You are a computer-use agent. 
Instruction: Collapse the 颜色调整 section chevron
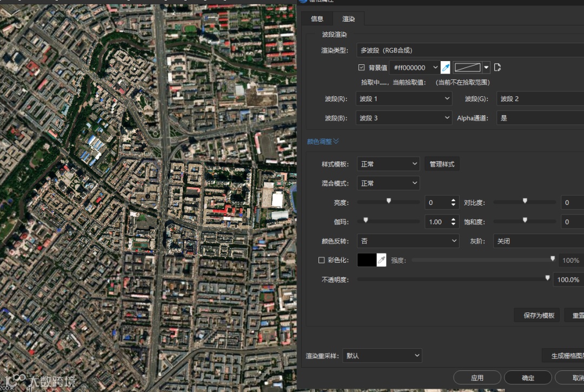336,141
